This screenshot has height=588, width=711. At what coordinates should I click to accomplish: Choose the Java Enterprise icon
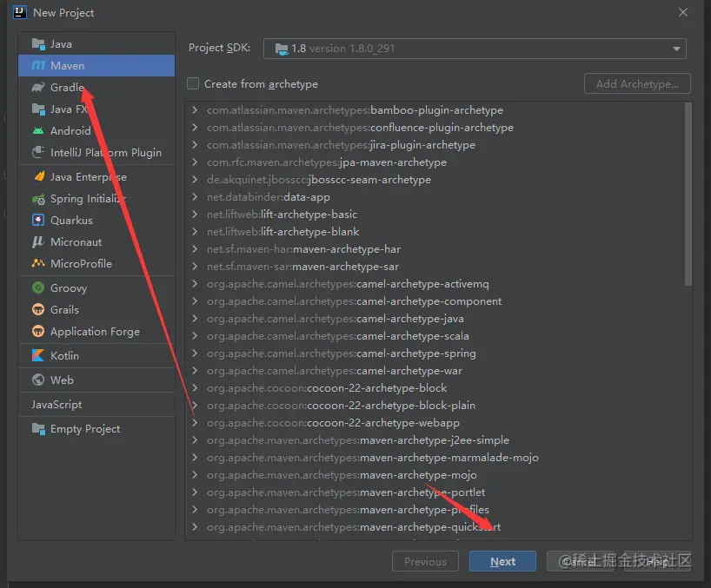pos(39,176)
